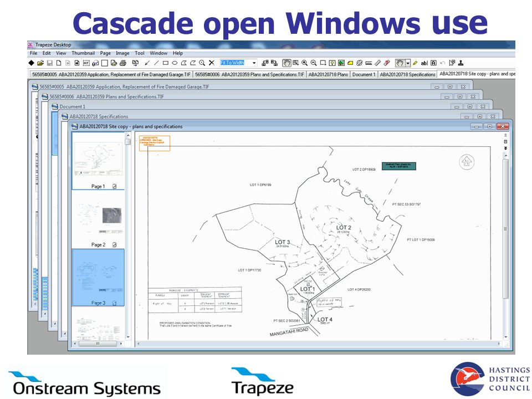Select the yellow highlighter tool
The width and height of the screenshot is (532, 399).
[x=415, y=63]
